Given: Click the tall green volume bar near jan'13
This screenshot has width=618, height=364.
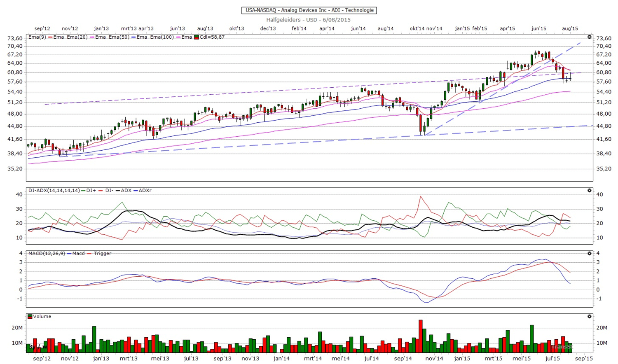Looking at the screenshot, I should click(x=94, y=340).
